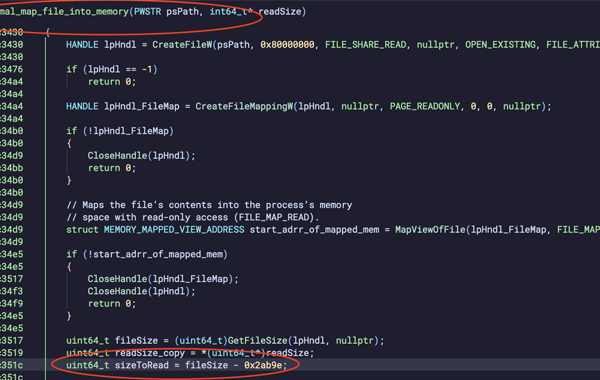Click the MEMORY_MAPPED_VIEW_ADDRESS struct type

tap(174, 230)
